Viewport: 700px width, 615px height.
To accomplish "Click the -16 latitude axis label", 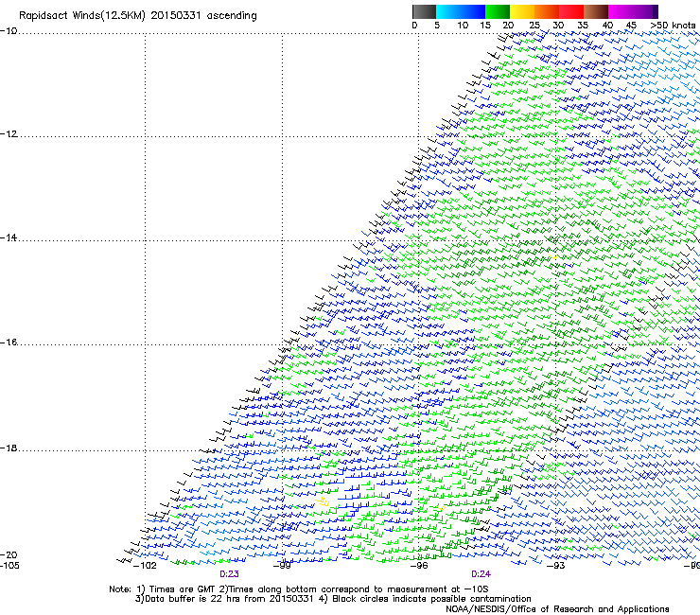I will 9,343.
